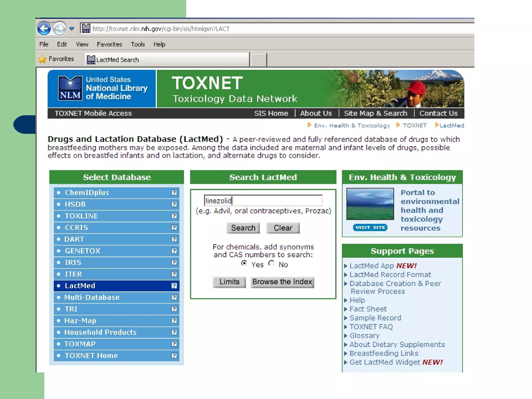Screen dimensions: 532x399
Task: Open the Favorites star icon
Action: tap(42, 59)
